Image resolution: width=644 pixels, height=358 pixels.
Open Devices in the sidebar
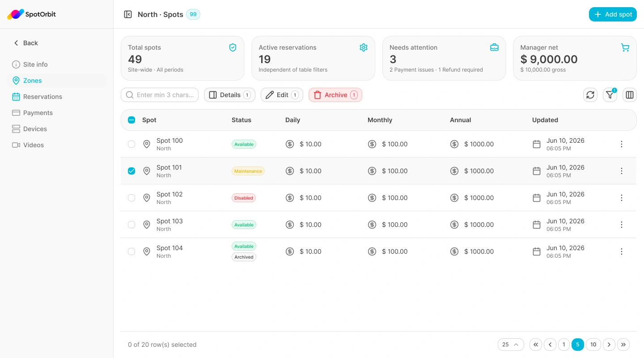(x=57, y=129)
